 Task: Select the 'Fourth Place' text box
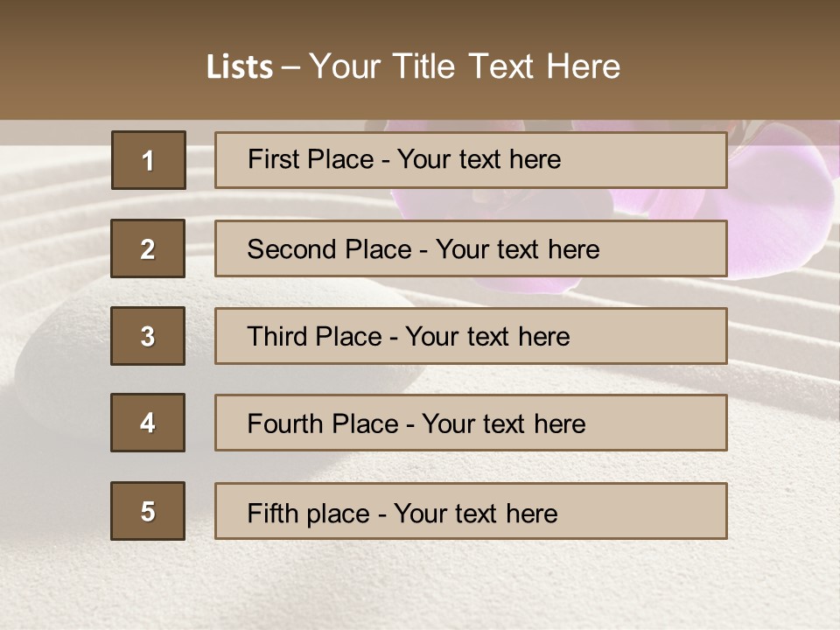[471, 423]
